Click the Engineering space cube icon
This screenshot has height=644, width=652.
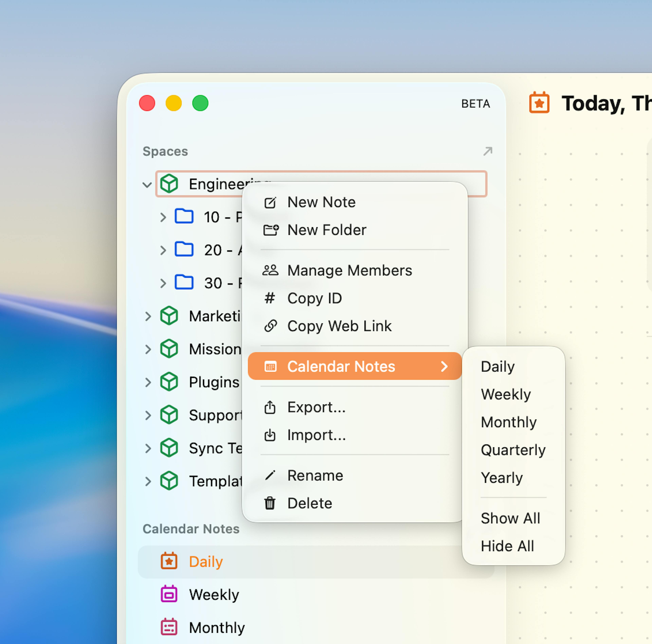click(x=169, y=184)
